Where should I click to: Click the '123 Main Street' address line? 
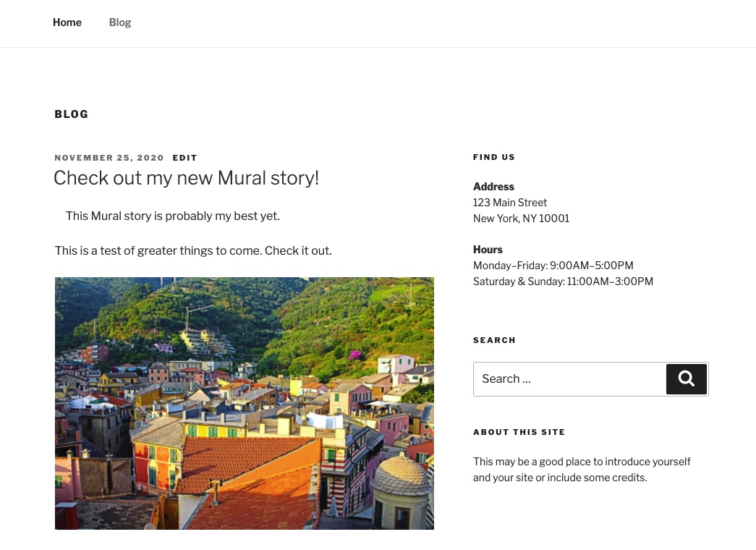tap(510, 203)
